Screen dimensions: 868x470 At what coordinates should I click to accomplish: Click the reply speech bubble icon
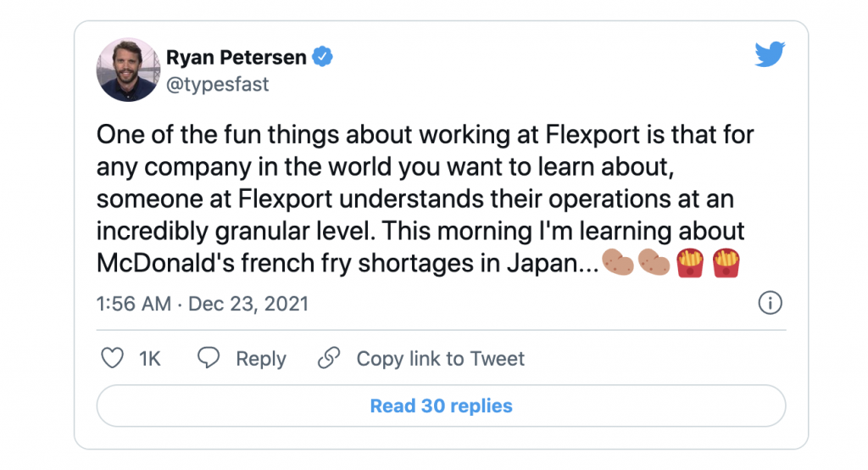pyautogui.click(x=209, y=359)
